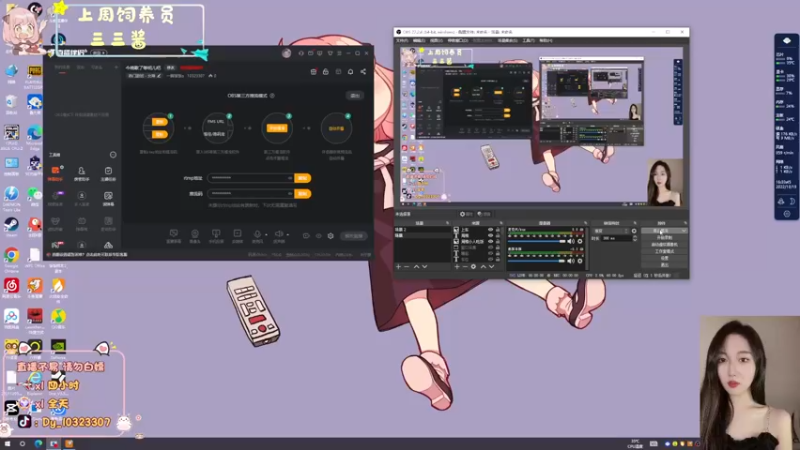This screenshot has height=450, width=800.
Task: Reveal the rtmp address with eye toggle
Action: point(289,178)
